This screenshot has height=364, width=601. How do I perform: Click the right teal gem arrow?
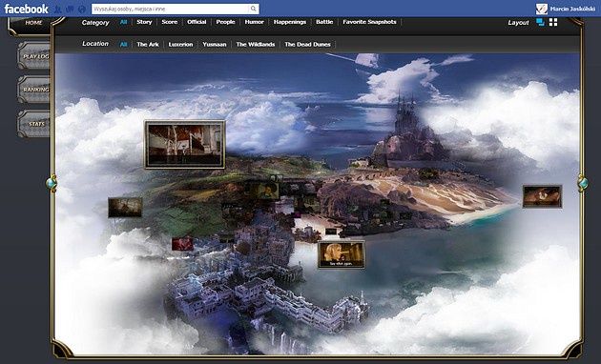(x=583, y=183)
